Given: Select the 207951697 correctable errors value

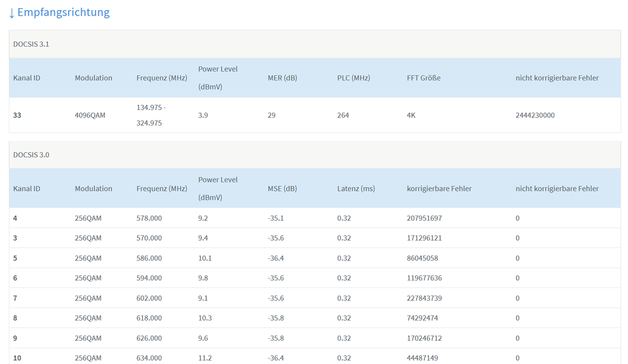Looking at the screenshot, I should click(x=424, y=218).
